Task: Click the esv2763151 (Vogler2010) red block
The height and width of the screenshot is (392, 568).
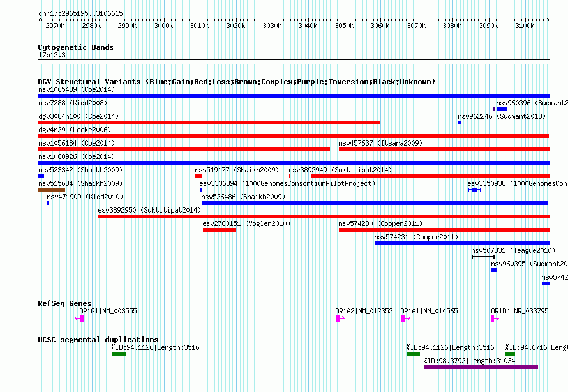Action: point(220,230)
